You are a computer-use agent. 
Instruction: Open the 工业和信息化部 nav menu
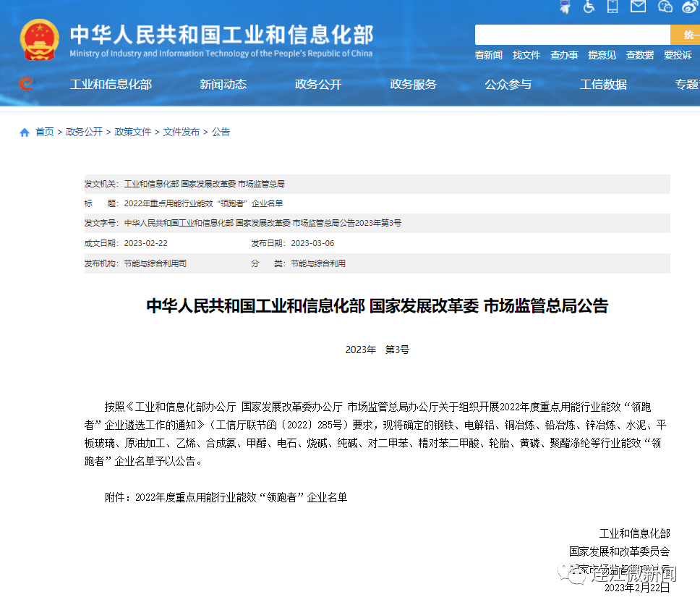[111, 85]
